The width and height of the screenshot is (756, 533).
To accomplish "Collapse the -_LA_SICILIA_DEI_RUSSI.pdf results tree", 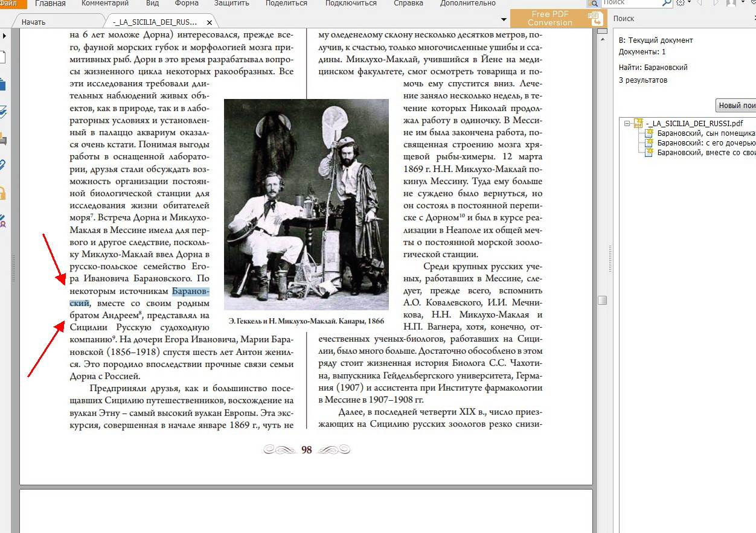I will 627,123.
